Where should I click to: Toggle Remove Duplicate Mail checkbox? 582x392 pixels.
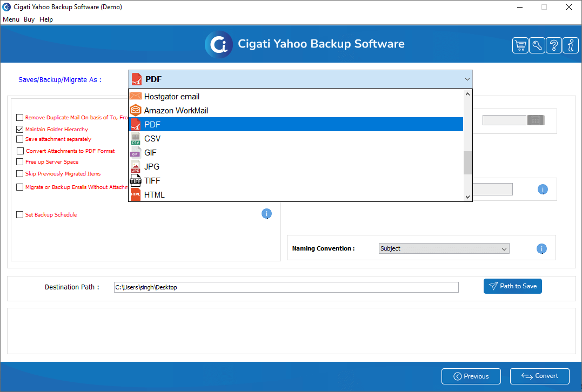point(19,118)
